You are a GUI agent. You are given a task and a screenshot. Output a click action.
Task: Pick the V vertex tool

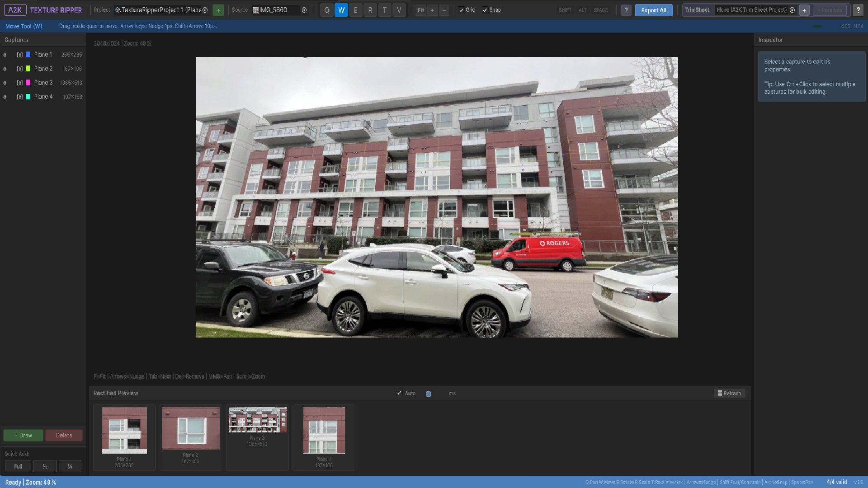(x=399, y=10)
